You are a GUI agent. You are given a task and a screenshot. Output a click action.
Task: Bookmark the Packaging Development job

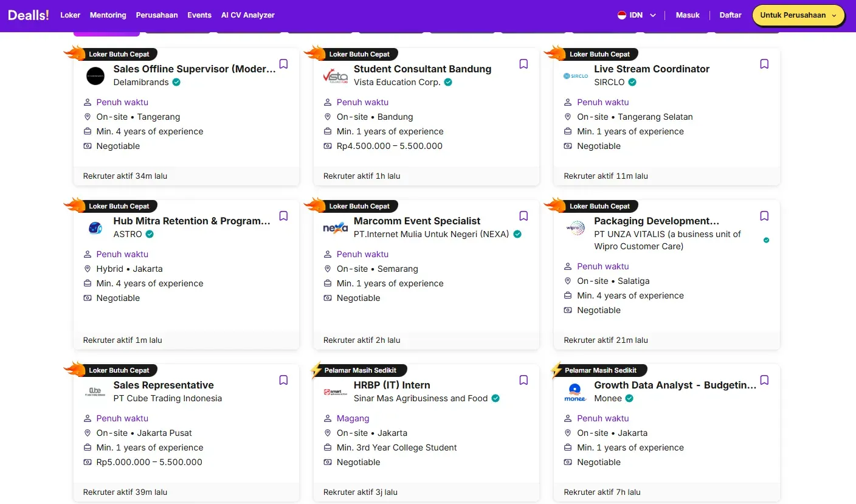[x=764, y=216]
